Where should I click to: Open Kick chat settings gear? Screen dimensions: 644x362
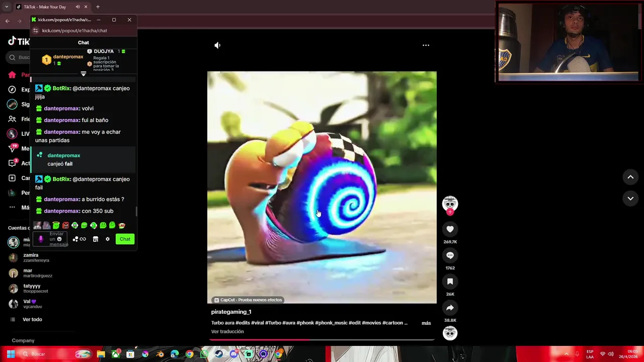click(107, 239)
